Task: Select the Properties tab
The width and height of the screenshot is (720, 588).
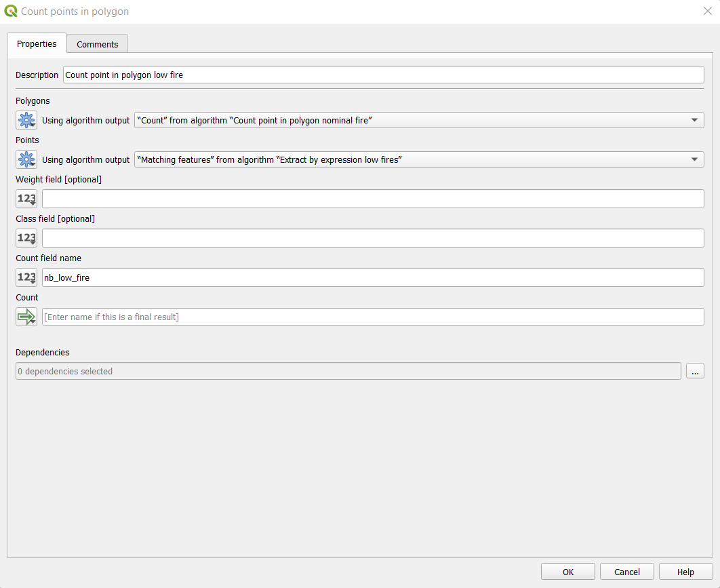Action: [37, 43]
